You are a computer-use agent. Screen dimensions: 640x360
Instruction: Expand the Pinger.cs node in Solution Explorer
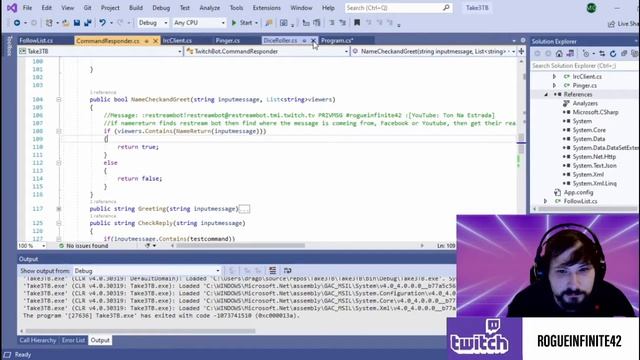[554, 85]
